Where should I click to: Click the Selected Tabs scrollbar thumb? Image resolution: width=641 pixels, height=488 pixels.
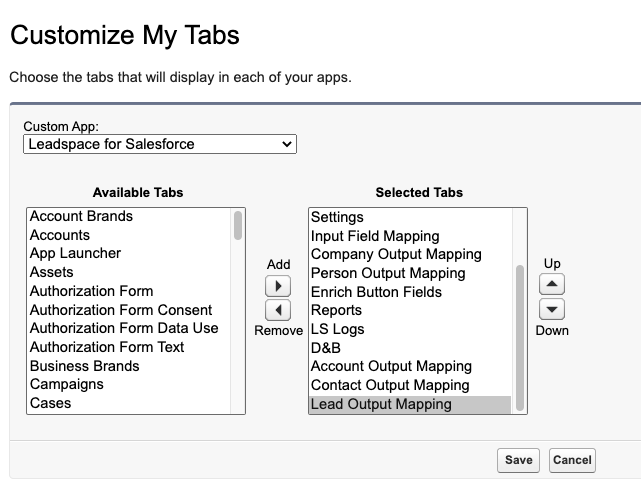click(x=520, y=338)
